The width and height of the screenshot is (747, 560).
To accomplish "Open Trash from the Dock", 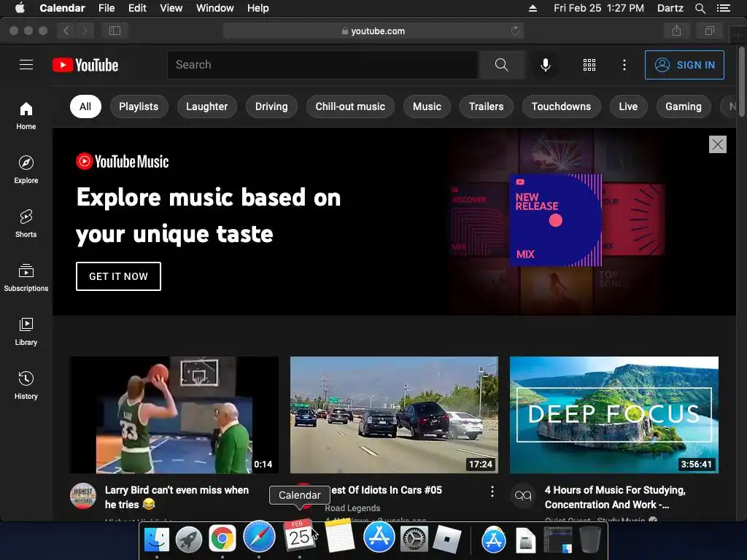I will 589,539.
